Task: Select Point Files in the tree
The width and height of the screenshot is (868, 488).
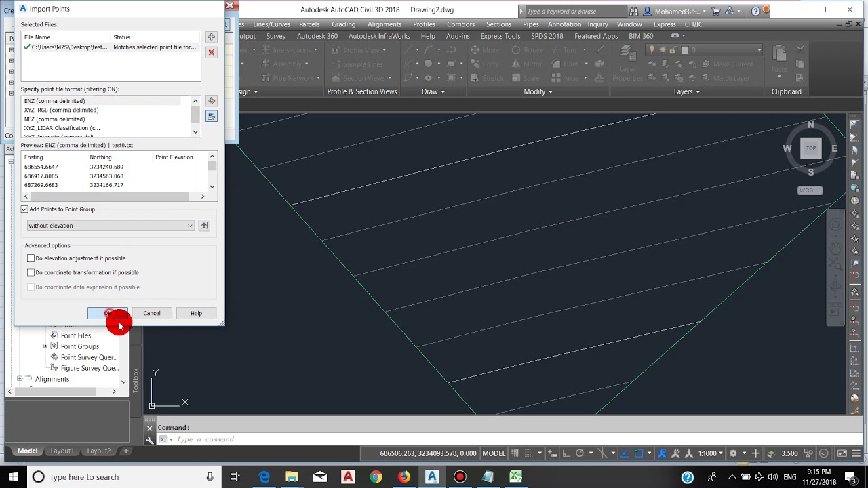Action: pyautogui.click(x=76, y=335)
